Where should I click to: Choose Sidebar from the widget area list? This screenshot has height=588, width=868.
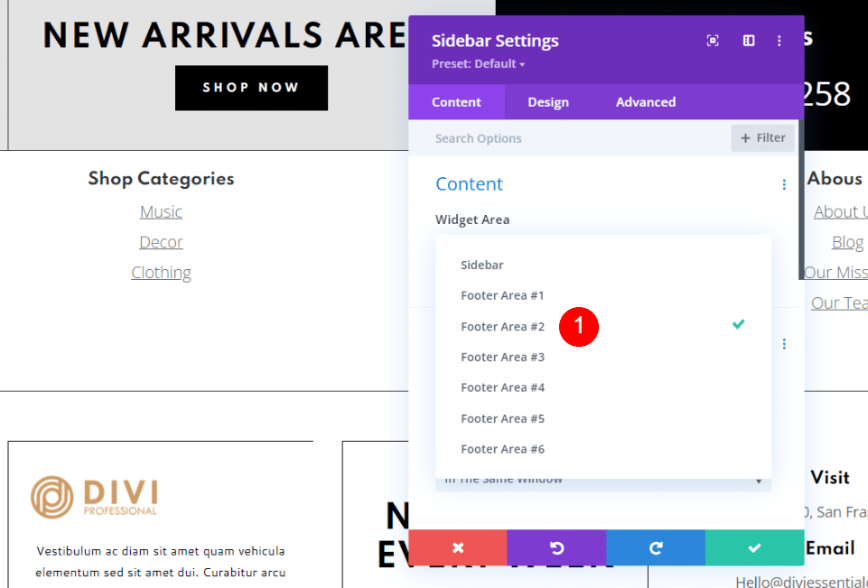482,265
